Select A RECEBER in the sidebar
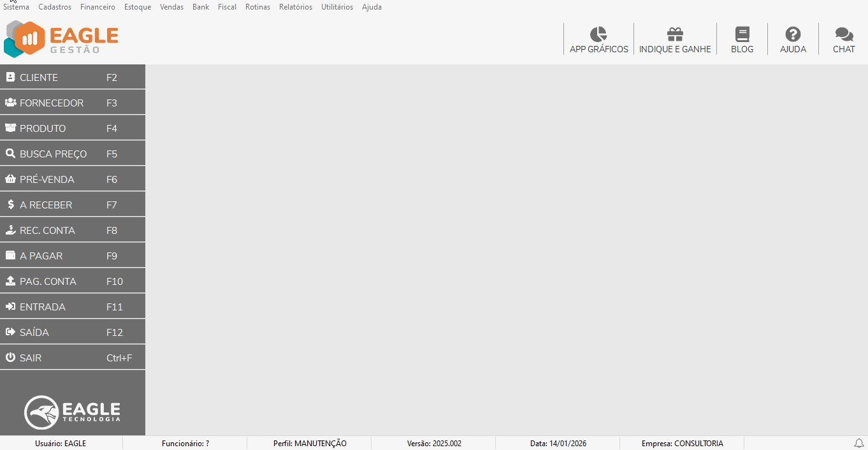The width and height of the screenshot is (868, 450). (x=72, y=205)
